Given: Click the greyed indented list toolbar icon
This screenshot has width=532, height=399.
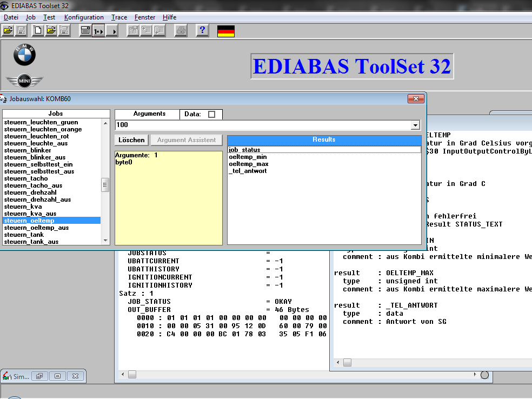Looking at the screenshot, I should (146, 31).
